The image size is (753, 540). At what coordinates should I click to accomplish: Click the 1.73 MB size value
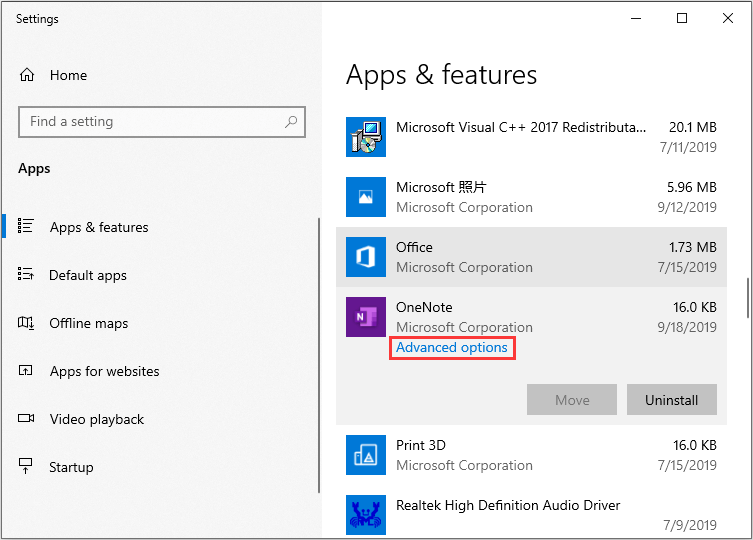[693, 247]
